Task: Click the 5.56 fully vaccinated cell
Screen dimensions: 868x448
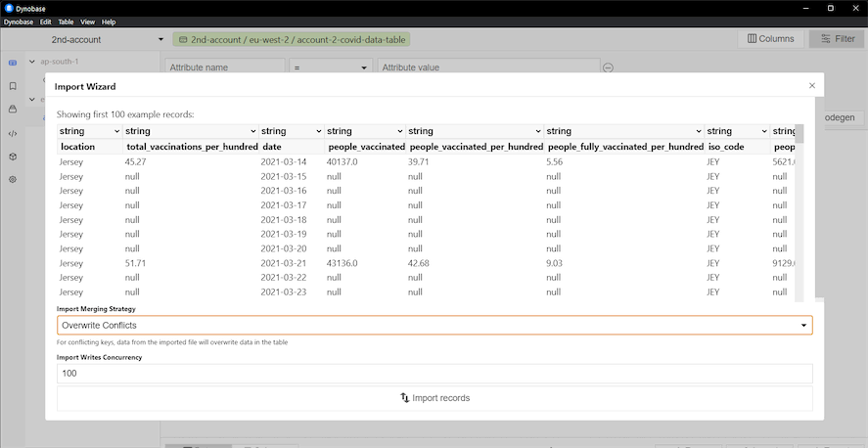Action: [x=554, y=162]
